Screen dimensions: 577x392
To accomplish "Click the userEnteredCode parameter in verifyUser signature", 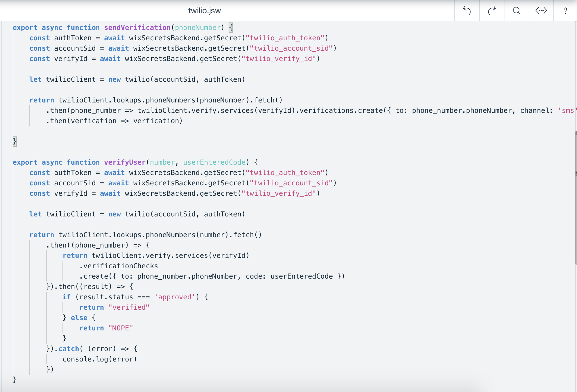I will click(x=214, y=162).
